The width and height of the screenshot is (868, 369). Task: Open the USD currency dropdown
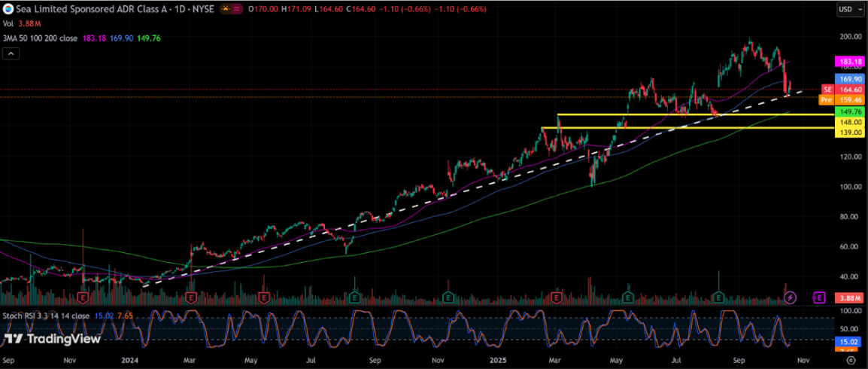pos(848,10)
